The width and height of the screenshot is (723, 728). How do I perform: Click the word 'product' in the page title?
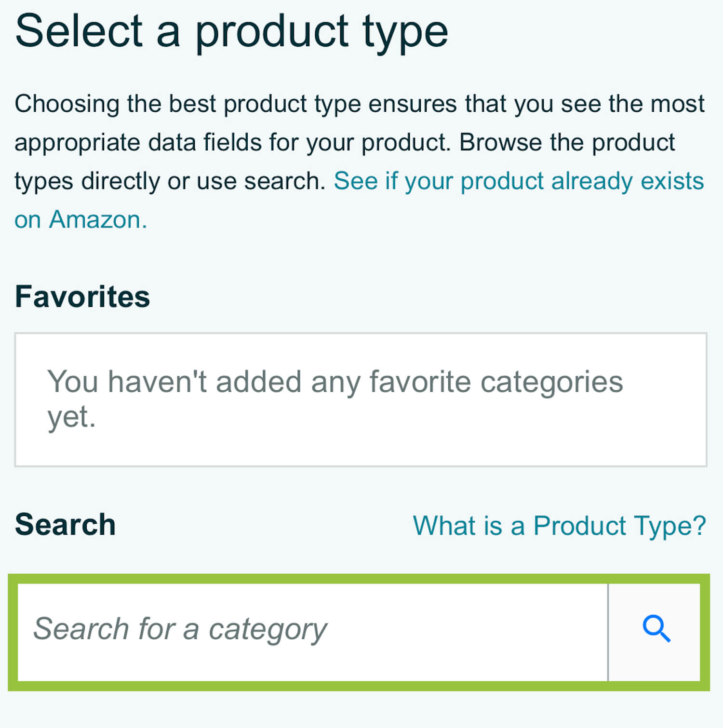271,31
